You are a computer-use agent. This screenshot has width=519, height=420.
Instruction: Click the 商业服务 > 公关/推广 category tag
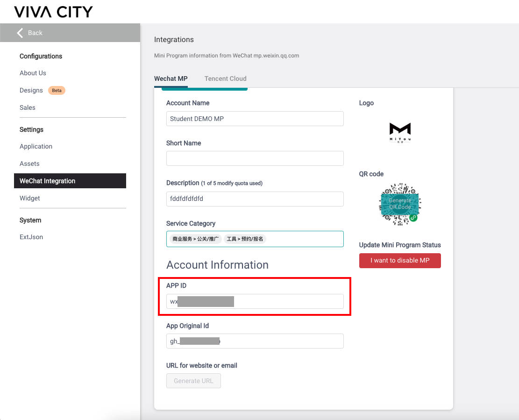195,239
